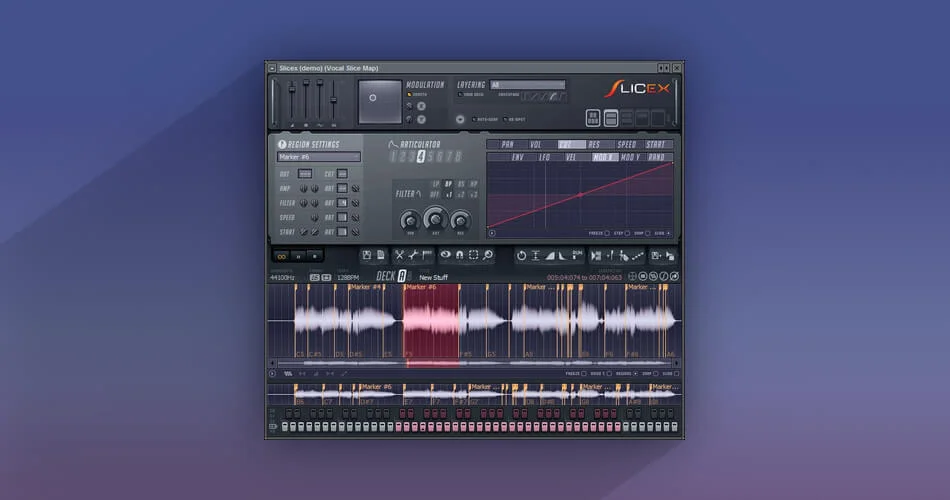Click Deck A button
The width and height of the screenshot is (950, 500).
tap(402, 276)
